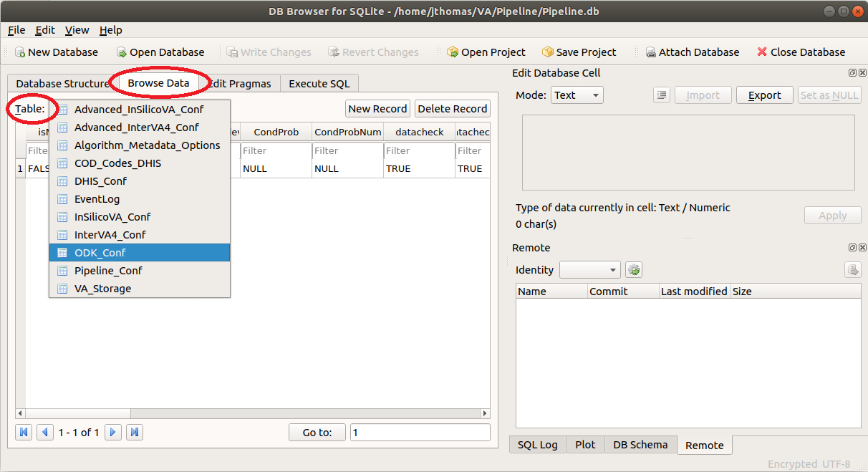
Task: Close the Edit Database Cell panel
Action: [862, 73]
